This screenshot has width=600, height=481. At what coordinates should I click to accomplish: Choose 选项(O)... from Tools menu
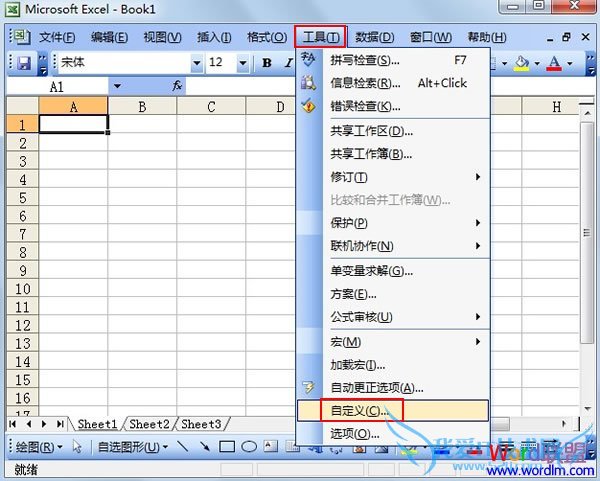tap(393, 434)
